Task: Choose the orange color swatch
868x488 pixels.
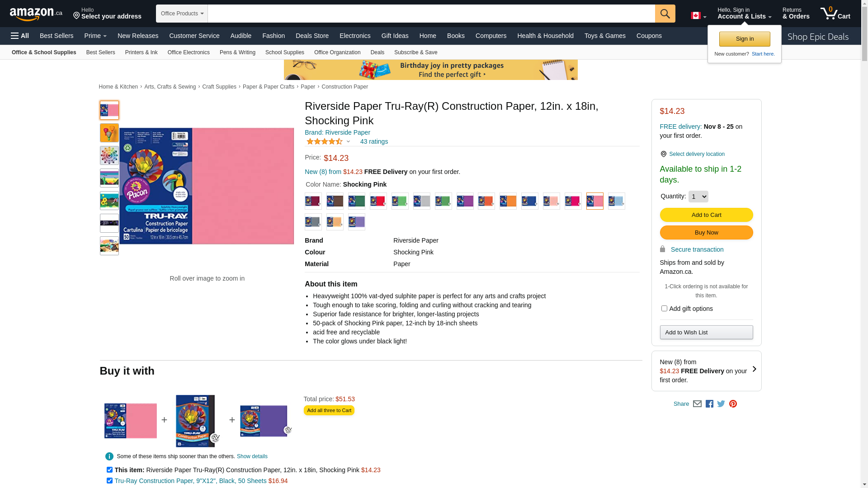Action: [508, 201]
